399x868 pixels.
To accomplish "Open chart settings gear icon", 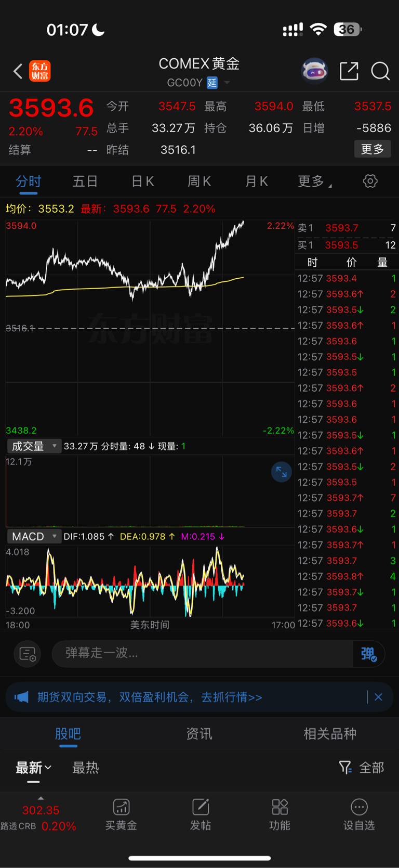I will 370,181.
